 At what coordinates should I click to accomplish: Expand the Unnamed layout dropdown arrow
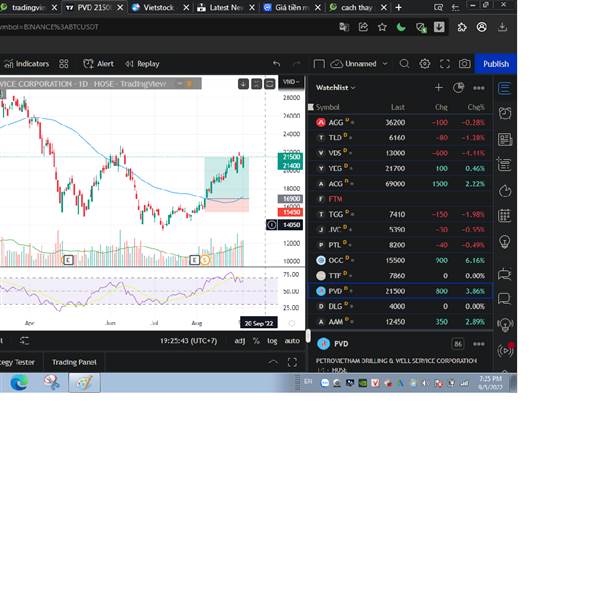385,64
